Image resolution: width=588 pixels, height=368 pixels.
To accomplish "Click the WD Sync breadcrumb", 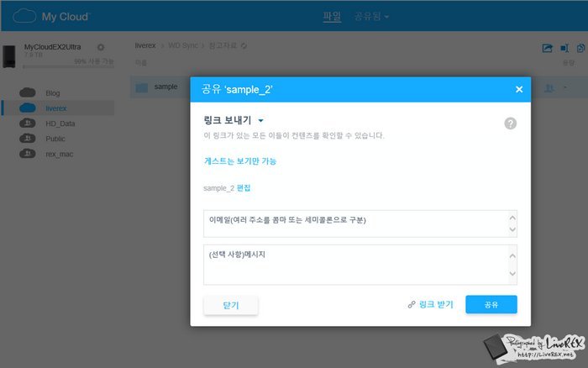I will click(182, 45).
